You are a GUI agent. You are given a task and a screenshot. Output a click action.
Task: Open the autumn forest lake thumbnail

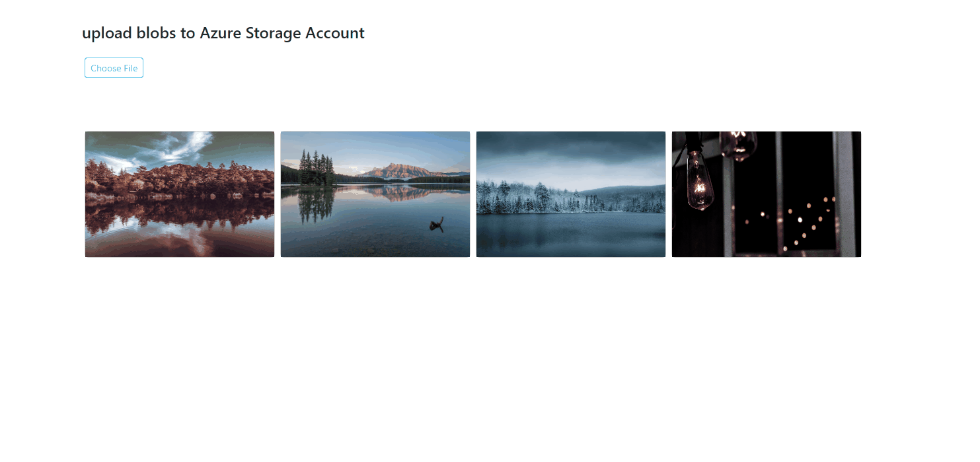pos(180,194)
